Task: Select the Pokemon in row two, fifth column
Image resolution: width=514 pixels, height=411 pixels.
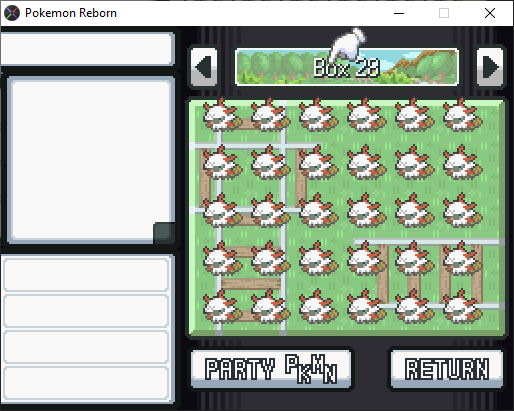Action: pos(414,163)
